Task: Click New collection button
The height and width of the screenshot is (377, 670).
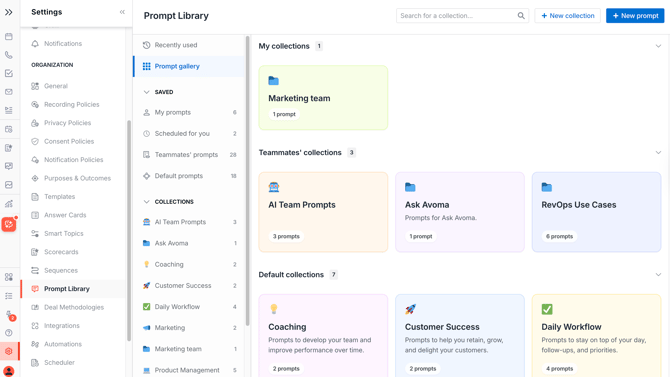Action: pyautogui.click(x=567, y=16)
